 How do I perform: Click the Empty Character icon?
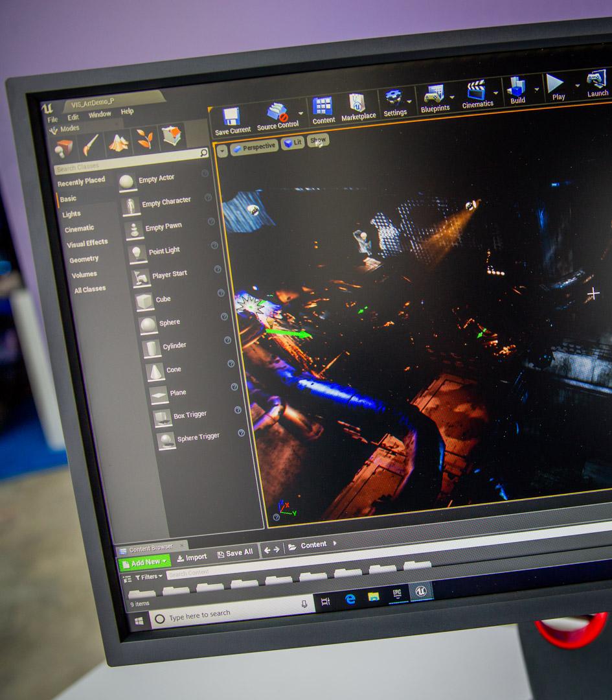(130, 207)
